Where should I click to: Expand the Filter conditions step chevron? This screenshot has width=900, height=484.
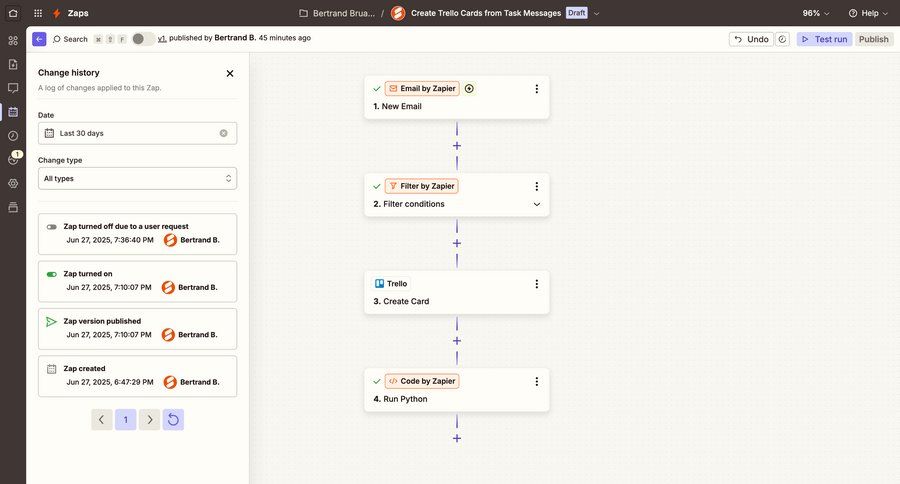[537, 204]
